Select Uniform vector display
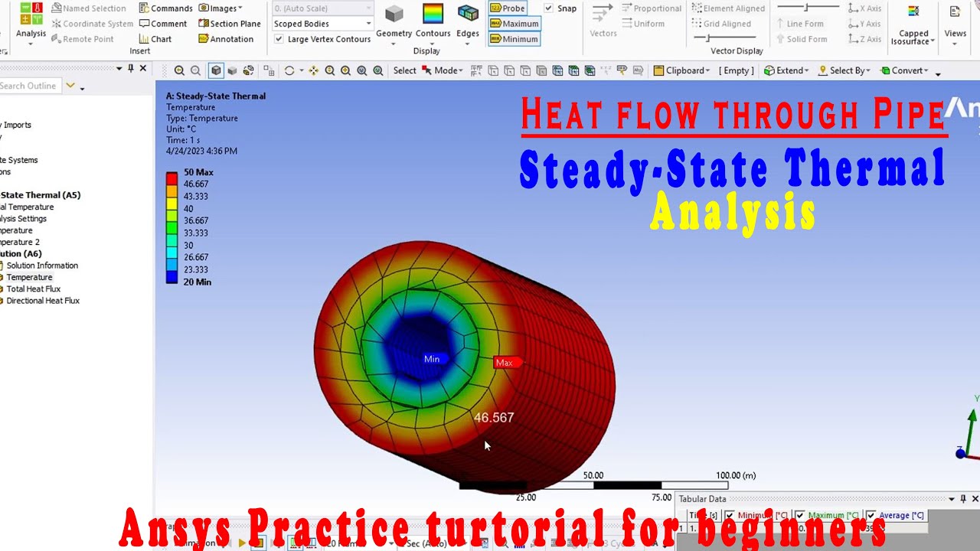The width and height of the screenshot is (980, 551). click(x=642, y=24)
